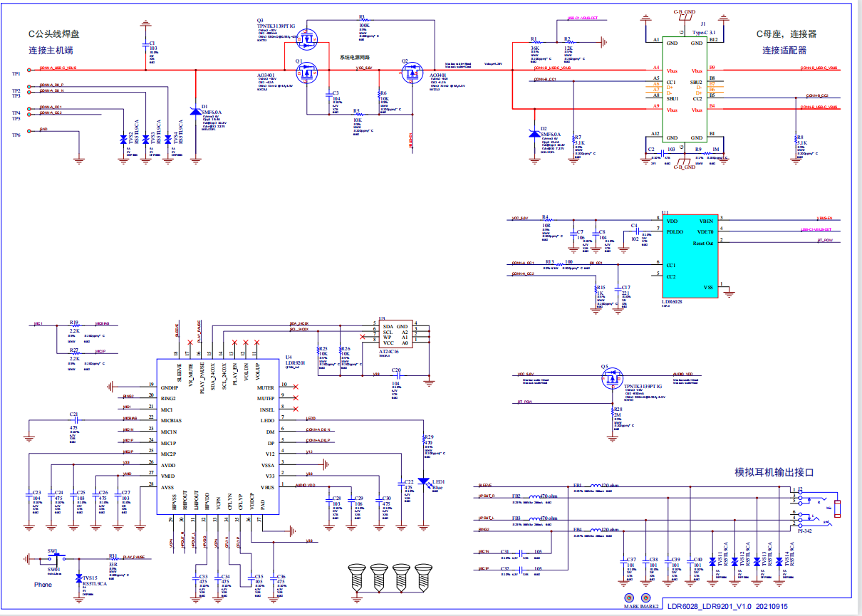
Task: Select the PDLDO pin label
Action: (x=675, y=232)
